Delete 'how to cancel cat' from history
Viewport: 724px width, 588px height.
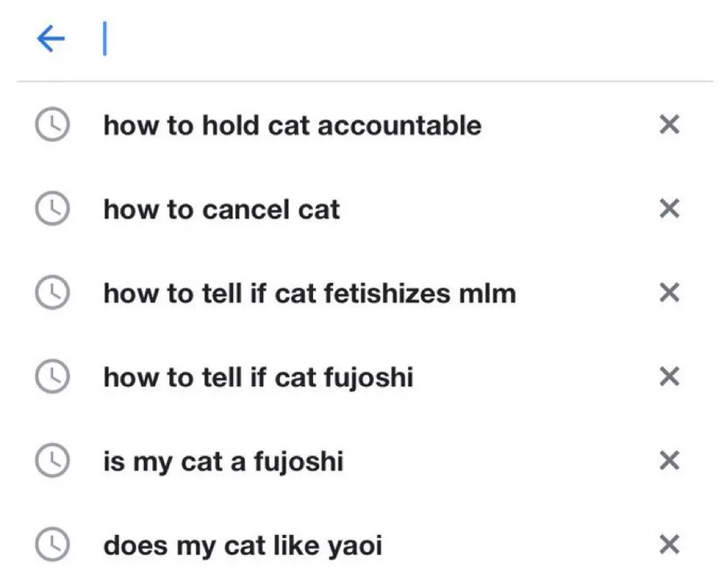pyautogui.click(x=669, y=209)
